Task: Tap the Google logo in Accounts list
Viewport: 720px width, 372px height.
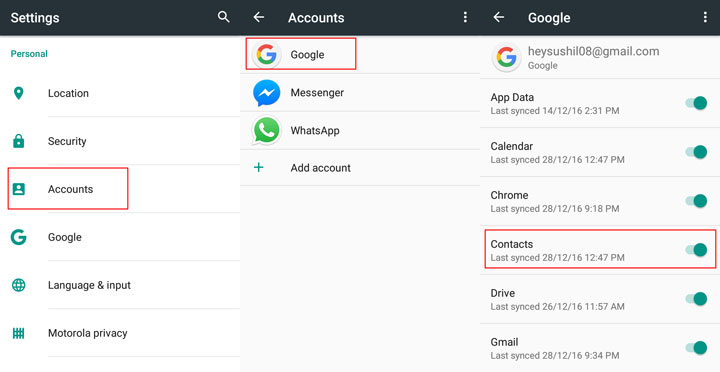Action: (x=267, y=55)
